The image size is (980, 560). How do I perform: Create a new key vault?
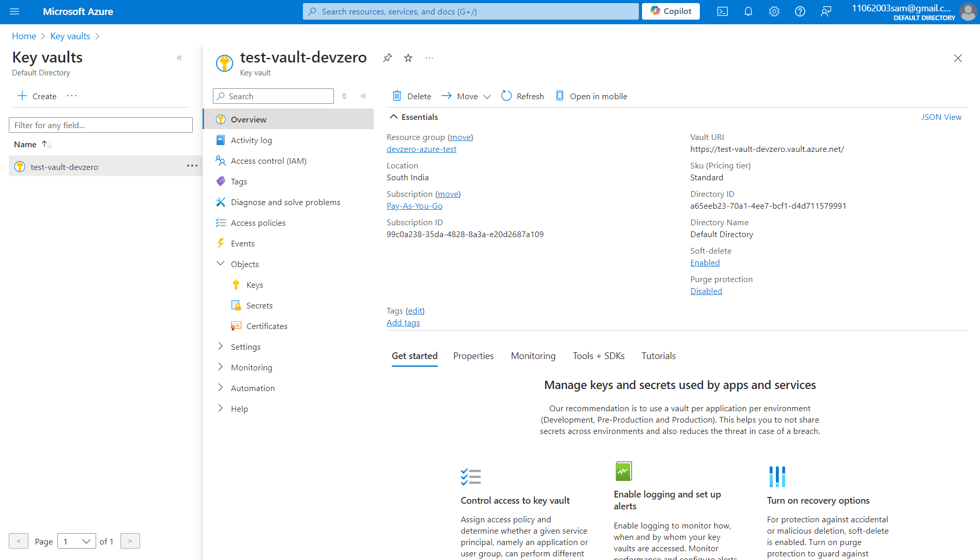[x=37, y=96]
